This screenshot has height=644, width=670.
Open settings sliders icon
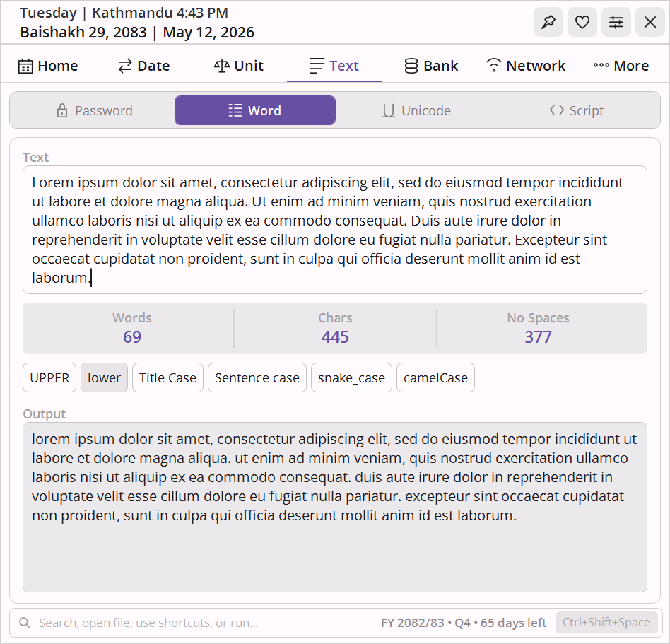click(616, 22)
